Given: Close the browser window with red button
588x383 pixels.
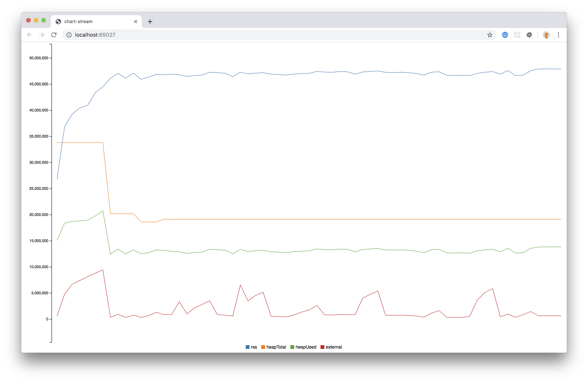Looking at the screenshot, I should [28, 20].
